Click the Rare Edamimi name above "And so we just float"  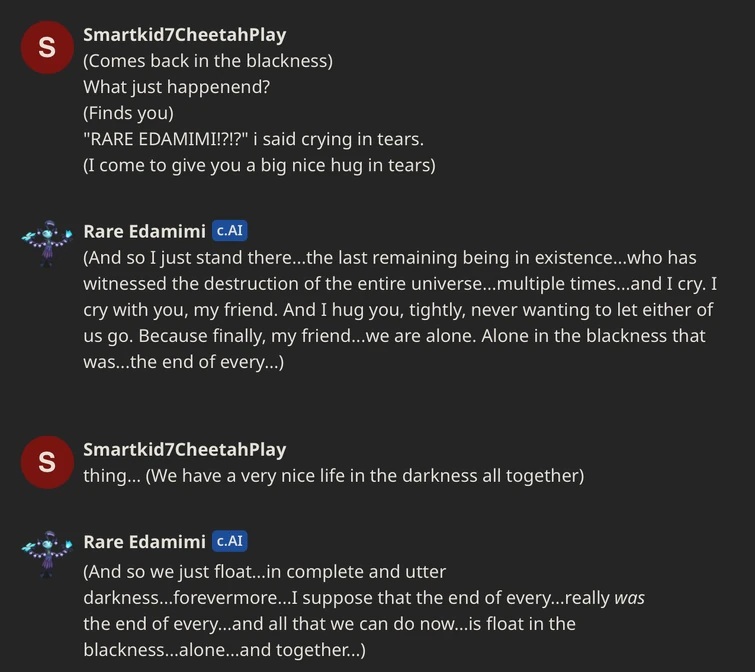pyautogui.click(x=144, y=542)
